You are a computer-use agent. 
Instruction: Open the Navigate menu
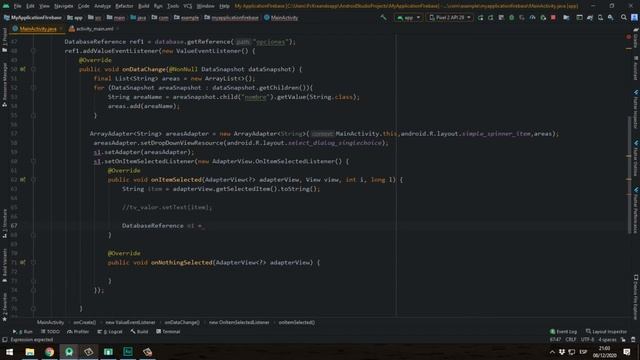pyautogui.click(x=64, y=6)
